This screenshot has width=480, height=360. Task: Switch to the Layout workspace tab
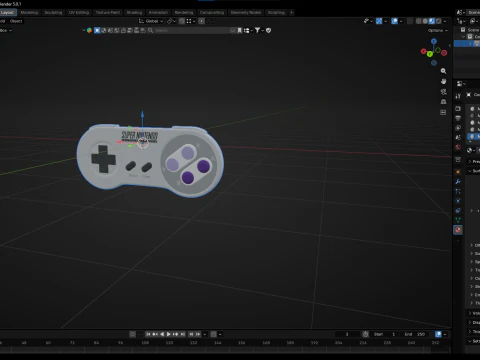pyautogui.click(x=8, y=12)
